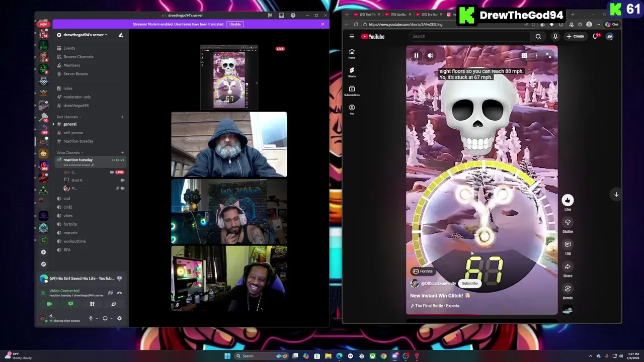Open Discord User Settings gear
Viewport: 644px width, 362px height.
tap(119, 318)
